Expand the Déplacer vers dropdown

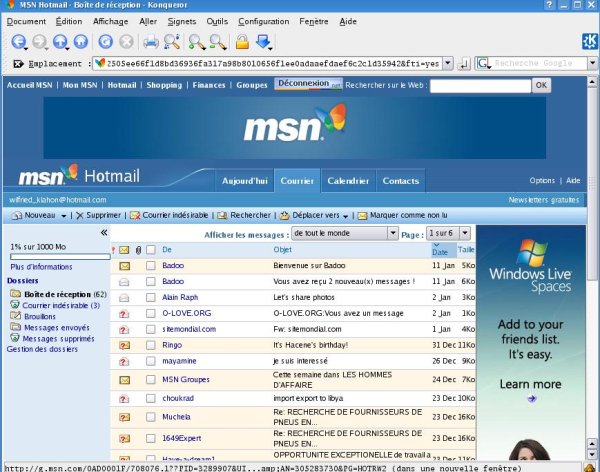coord(345,216)
